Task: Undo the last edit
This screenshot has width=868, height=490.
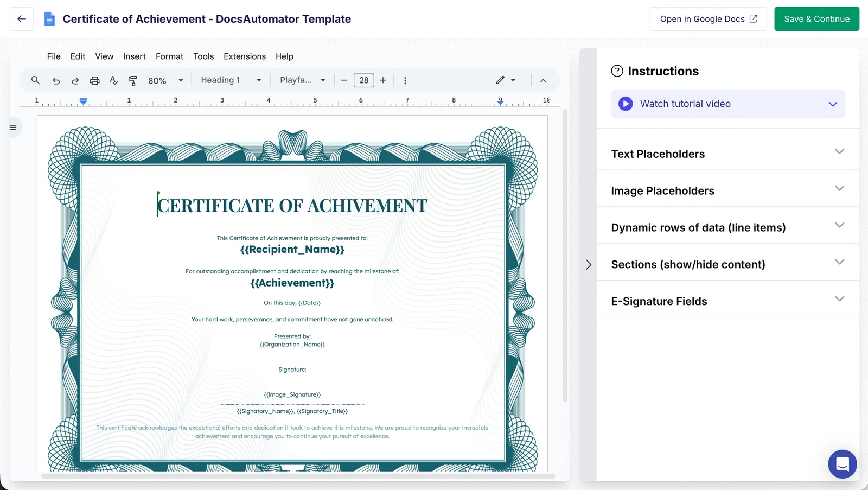Action: (56, 80)
